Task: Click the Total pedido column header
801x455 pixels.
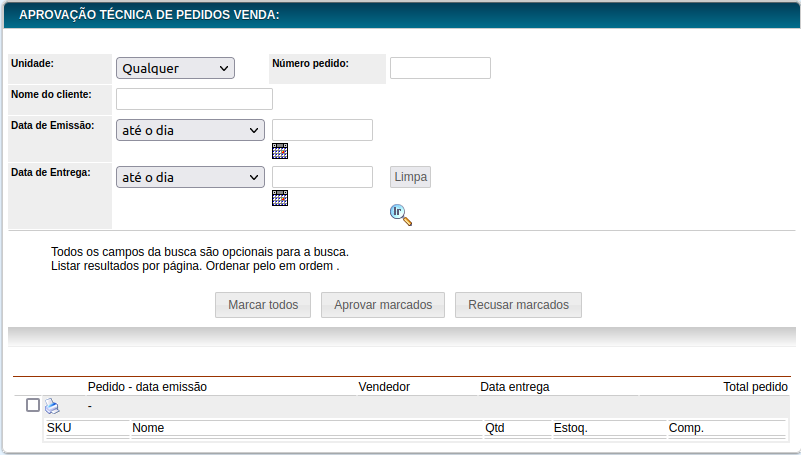Action: click(755, 387)
